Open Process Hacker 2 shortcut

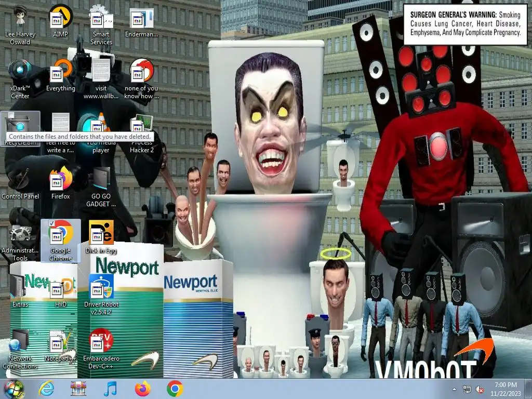(x=141, y=133)
